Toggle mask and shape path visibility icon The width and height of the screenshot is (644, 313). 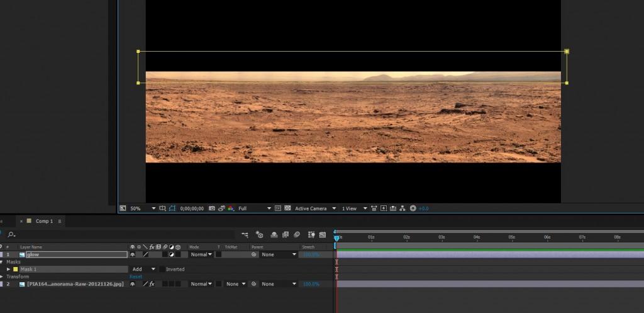(x=172, y=208)
